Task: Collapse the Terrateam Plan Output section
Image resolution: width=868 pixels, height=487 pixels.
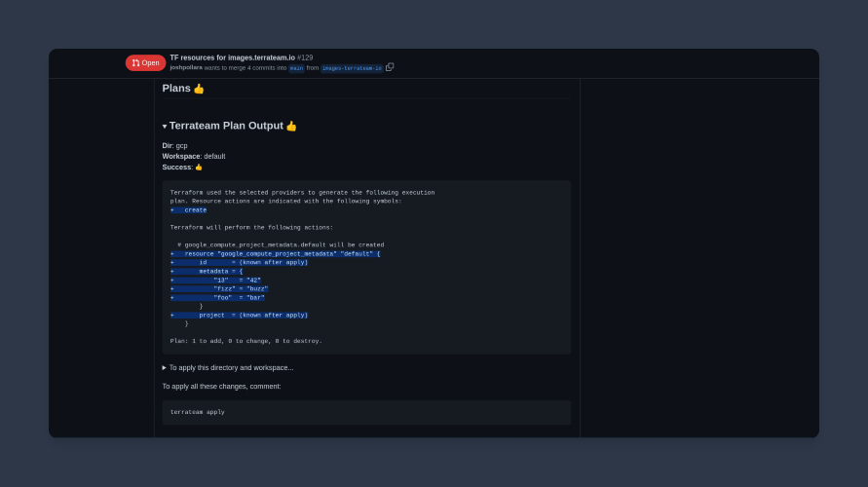Action: click(x=165, y=127)
